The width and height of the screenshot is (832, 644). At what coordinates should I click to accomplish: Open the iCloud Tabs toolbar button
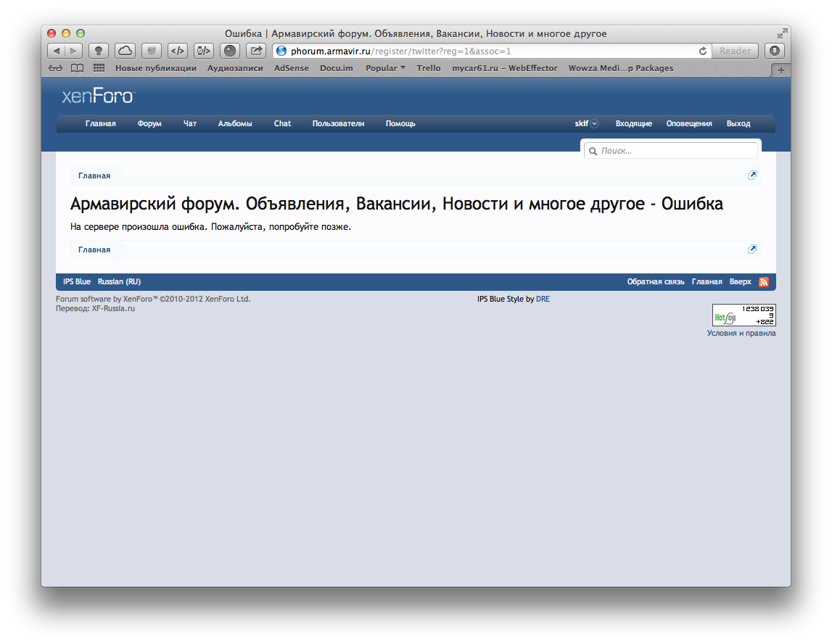pos(125,51)
